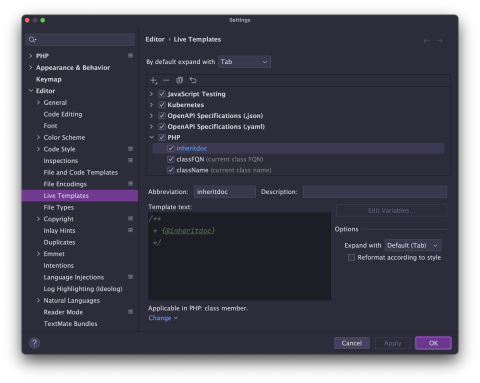Uncheck the className template
The width and height of the screenshot is (480, 383).
pos(171,170)
